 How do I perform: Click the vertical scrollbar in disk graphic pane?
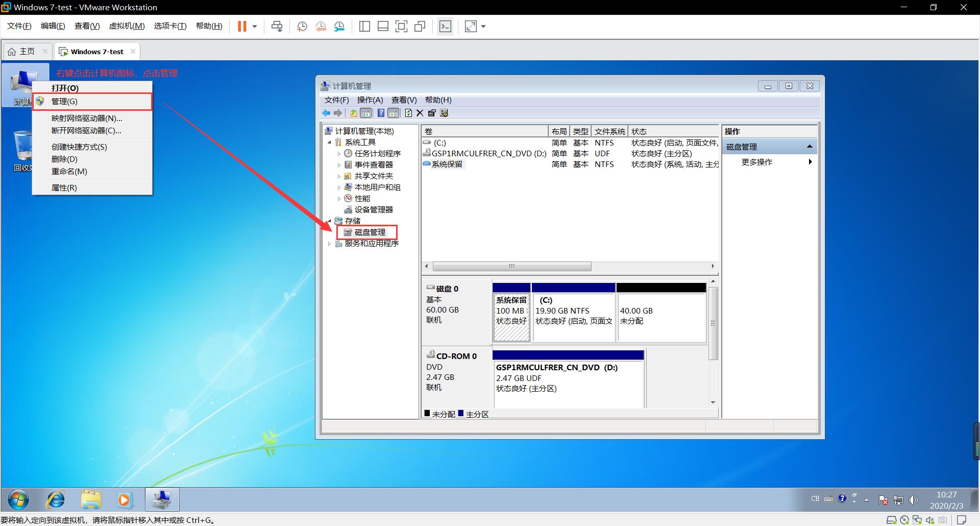point(713,323)
